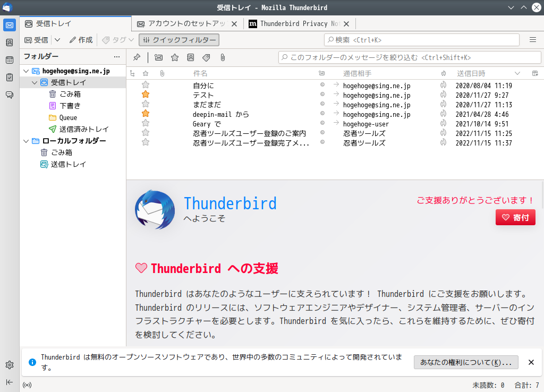The height and width of the screenshot is (392, 544).
Task: Sort by attachment column header
Action: coord(162,73)
